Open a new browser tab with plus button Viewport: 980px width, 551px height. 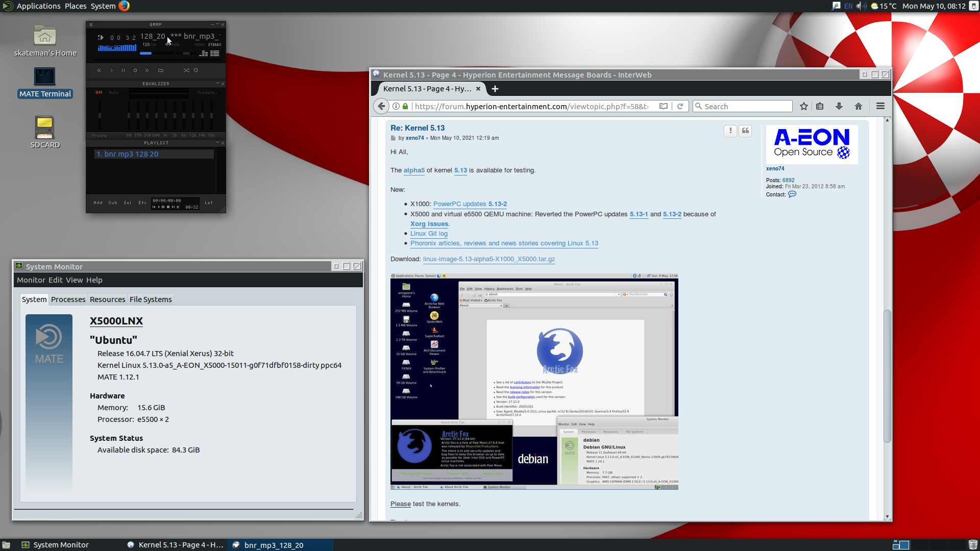495,89
